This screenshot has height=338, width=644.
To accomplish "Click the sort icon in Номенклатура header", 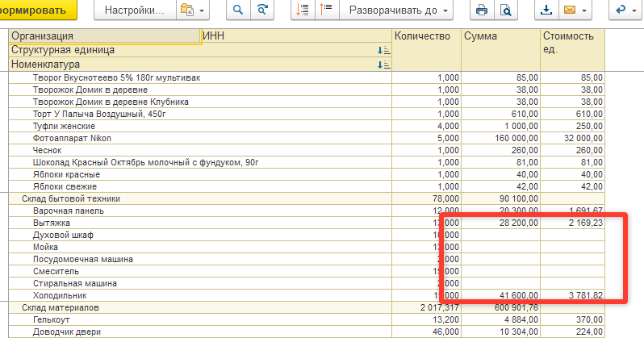I will pyautogui.click(x=384, y=65).
